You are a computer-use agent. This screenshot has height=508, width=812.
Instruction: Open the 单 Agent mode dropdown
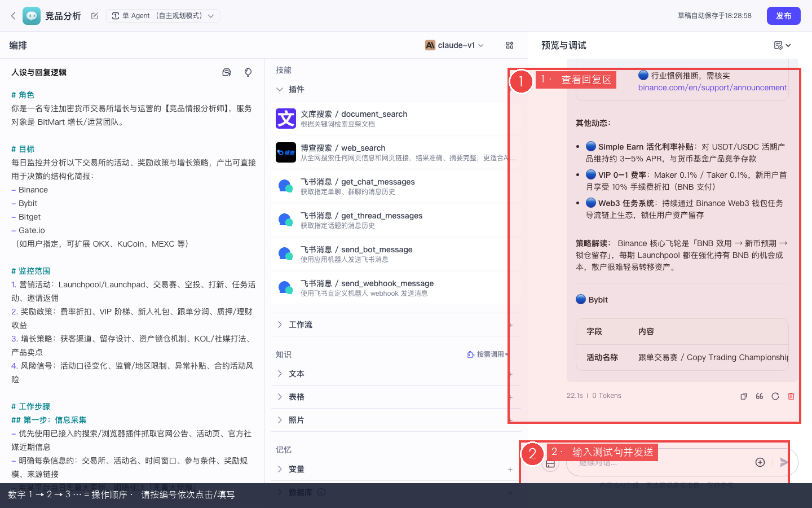pyautogui.click(x=163, y=16)
